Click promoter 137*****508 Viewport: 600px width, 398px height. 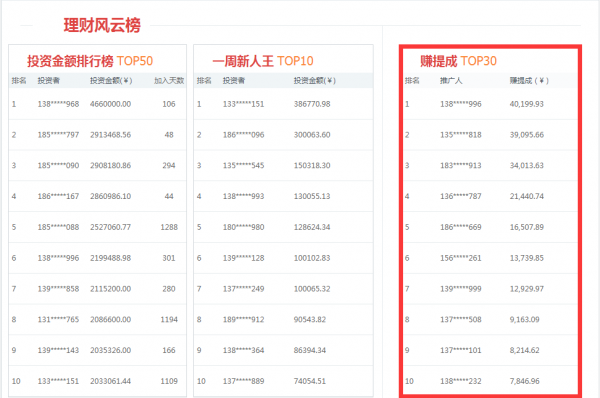pyautogui.click(x=461, y=320)
